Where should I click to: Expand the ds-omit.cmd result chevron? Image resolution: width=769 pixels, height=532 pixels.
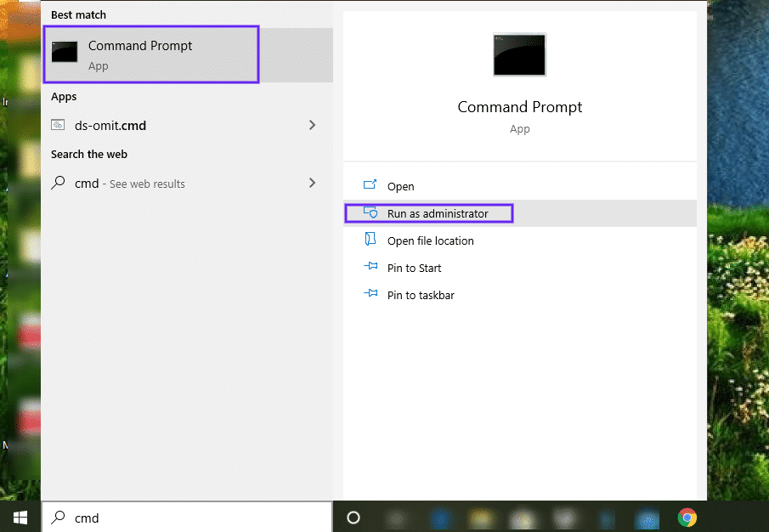coord(313,124)
